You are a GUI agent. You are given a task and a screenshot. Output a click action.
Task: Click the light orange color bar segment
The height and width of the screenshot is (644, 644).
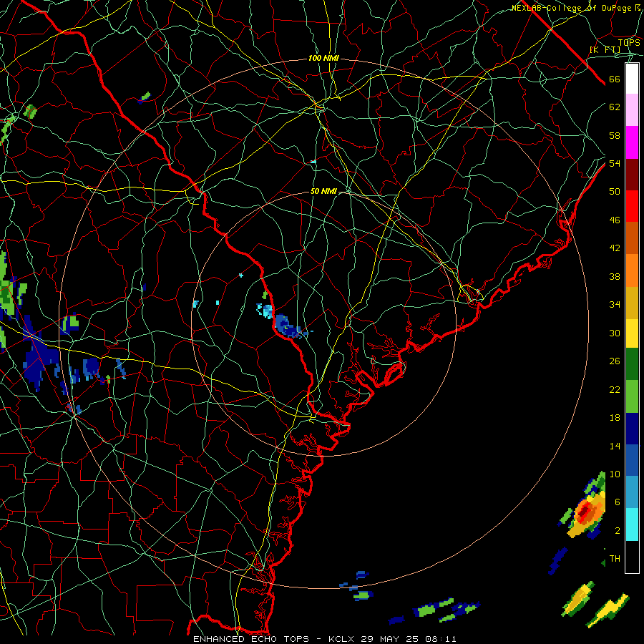pos(632,270)
